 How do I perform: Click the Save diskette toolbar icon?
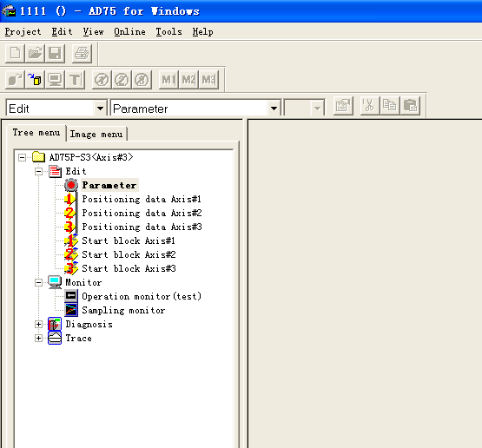55,53
